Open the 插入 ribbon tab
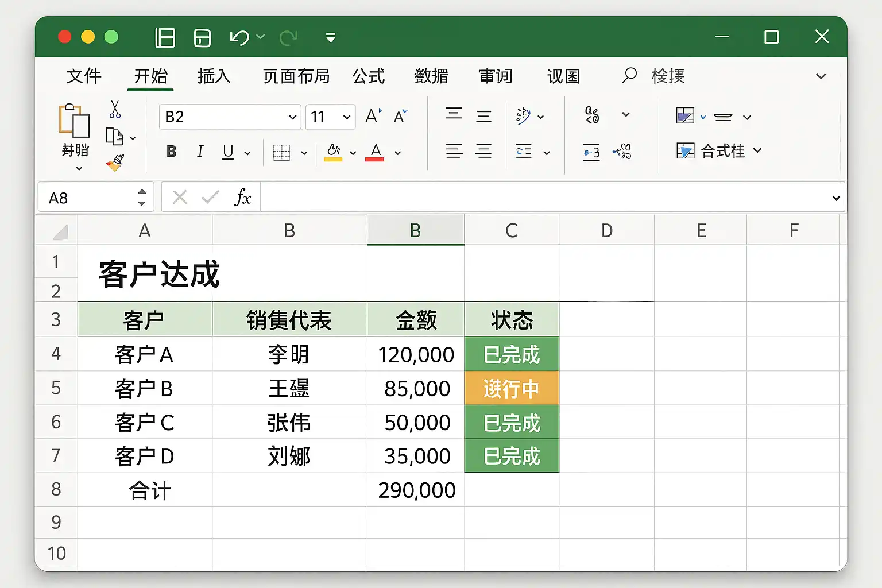Viewport: 882px width, 588px height. [214, 76]
